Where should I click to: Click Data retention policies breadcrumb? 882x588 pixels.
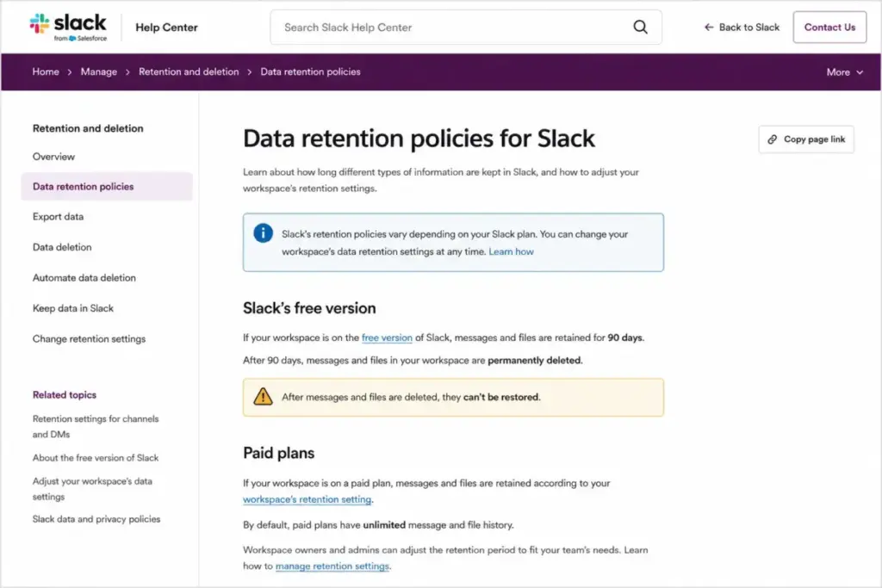(x=310, y=72)
